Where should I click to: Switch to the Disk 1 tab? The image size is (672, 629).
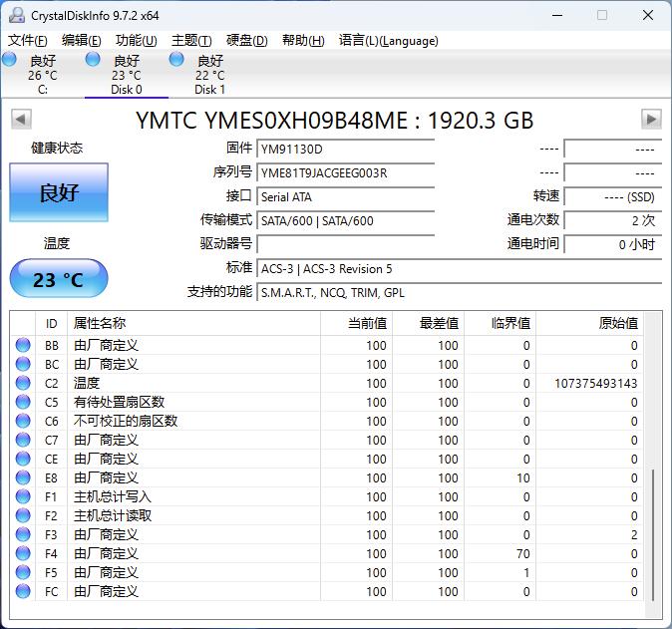(x=209, y=75)
